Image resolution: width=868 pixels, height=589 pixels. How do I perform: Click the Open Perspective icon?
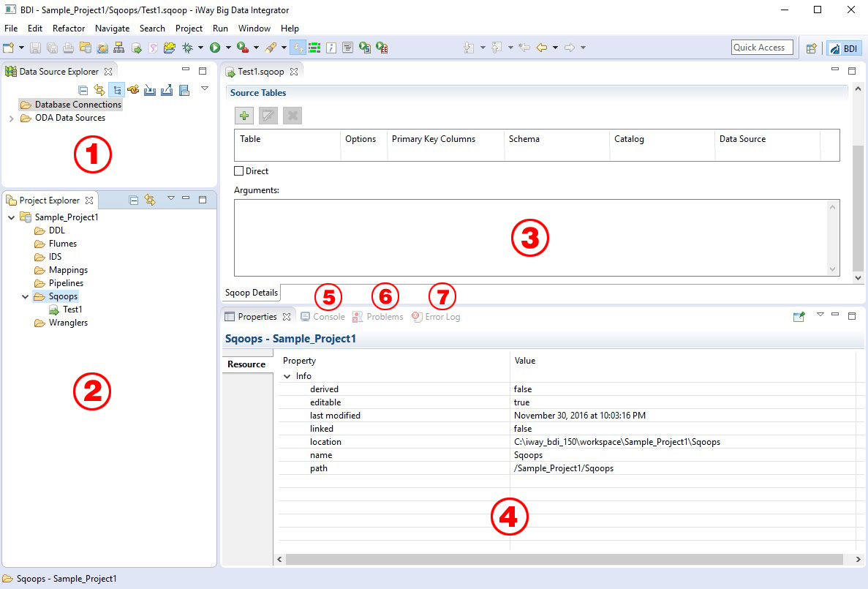pos(811,48)
